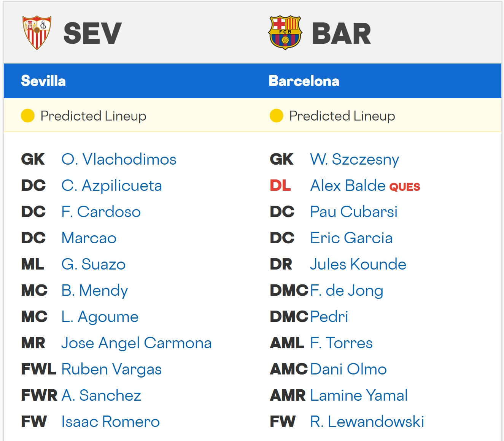Screen dimensions: 504x441
Task: Click the FC Barcelona crest logo
Action: (285, 33)
